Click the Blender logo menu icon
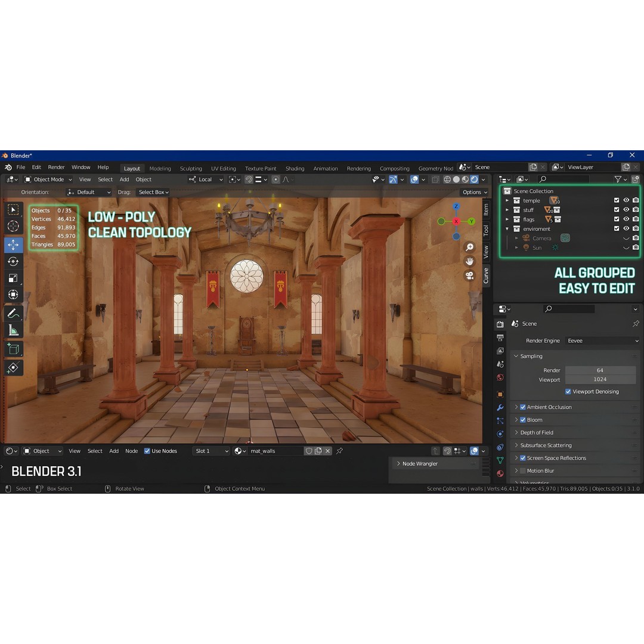Screen dimensions: 644x644 [8, 167]
